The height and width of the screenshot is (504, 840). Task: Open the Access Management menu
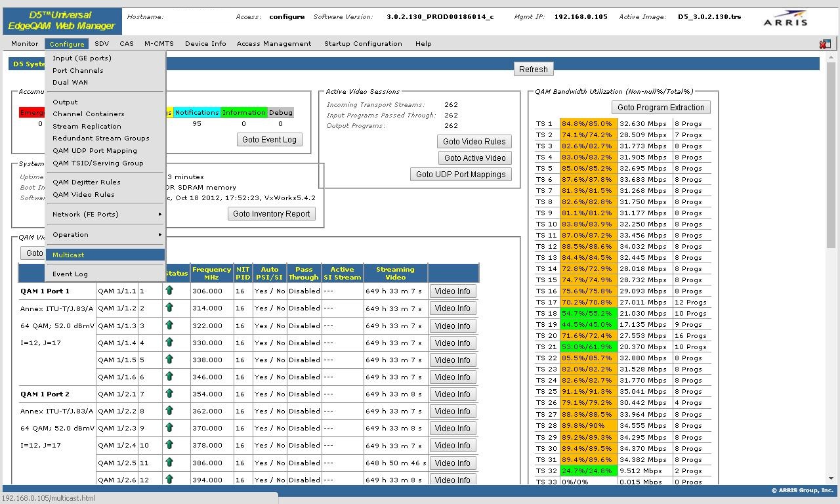[274, 44]
